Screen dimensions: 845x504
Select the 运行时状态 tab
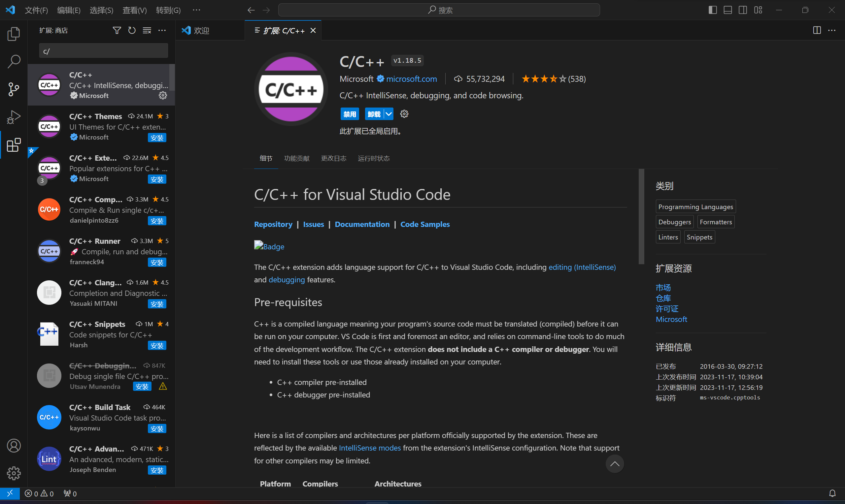click(x=373, y=158)
